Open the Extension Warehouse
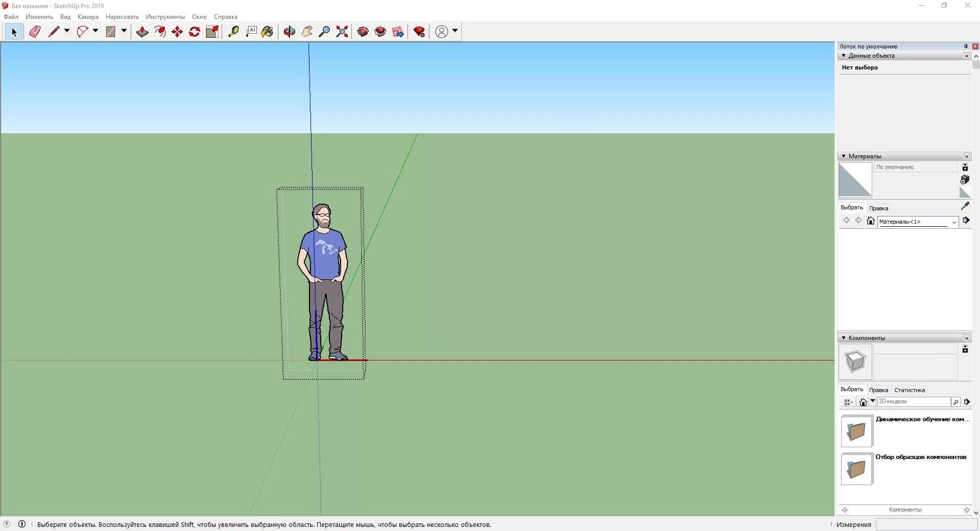Image resolution: width=980 pixels, height=531 pixels. click(x=380, y=32)
